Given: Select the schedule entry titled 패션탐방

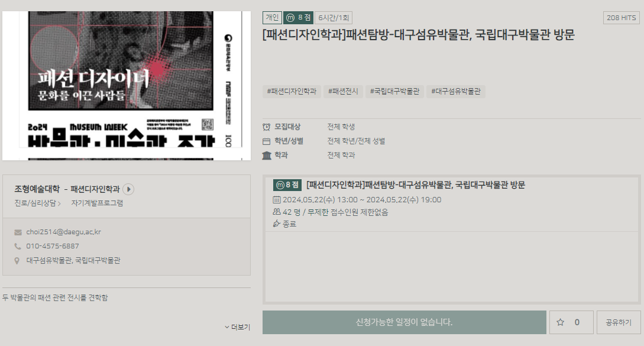Looking at the screenshot, I should [415, 185].
